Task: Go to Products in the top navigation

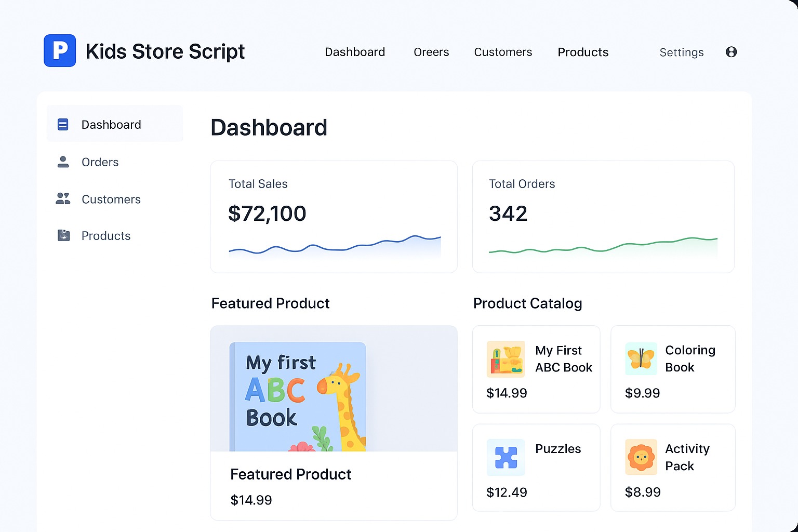Action: coord(583,52)
